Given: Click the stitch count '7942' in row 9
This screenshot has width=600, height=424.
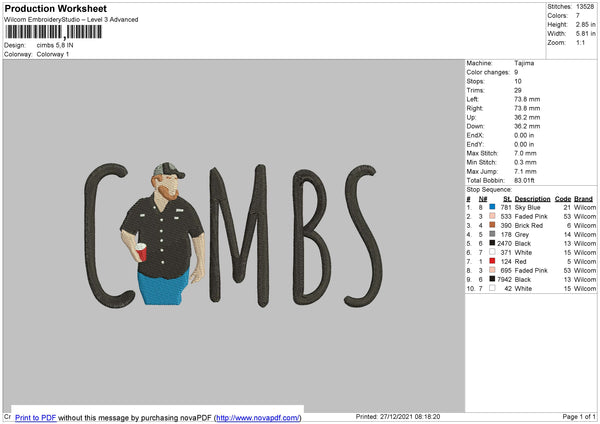Looking at the screenshot, I should [x=504, y=279].
